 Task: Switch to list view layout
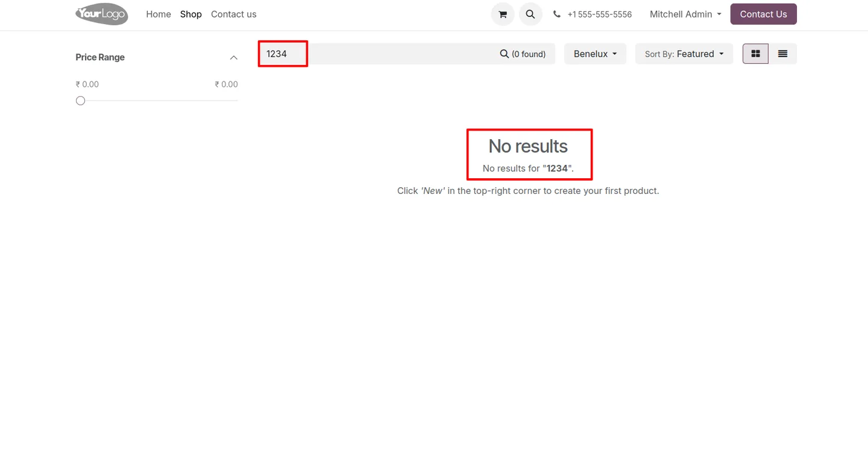pyautogui.click(x=782, y=54)
